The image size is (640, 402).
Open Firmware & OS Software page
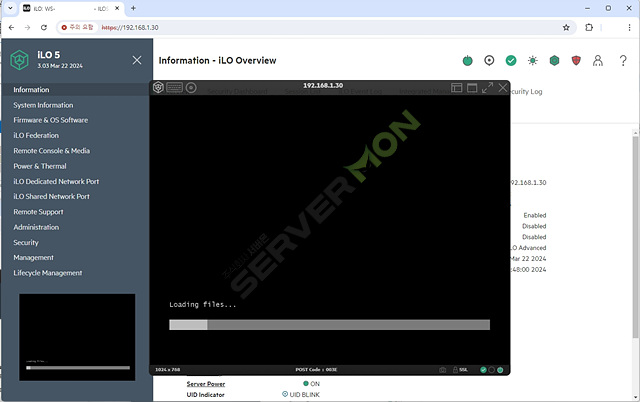(51, 120)
